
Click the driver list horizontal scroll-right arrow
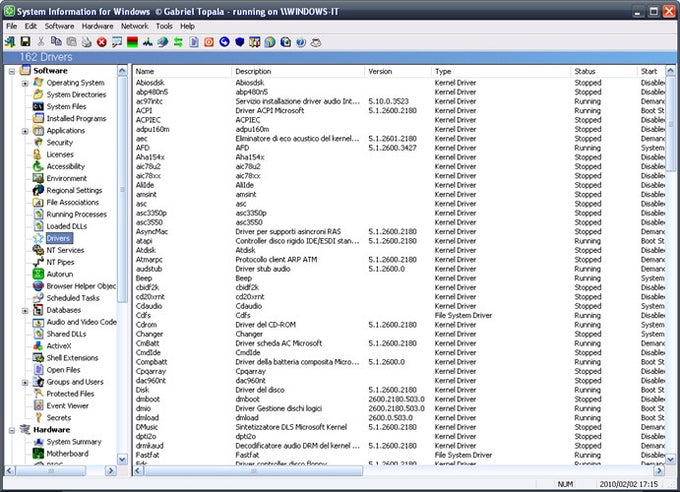coord(659,470)
